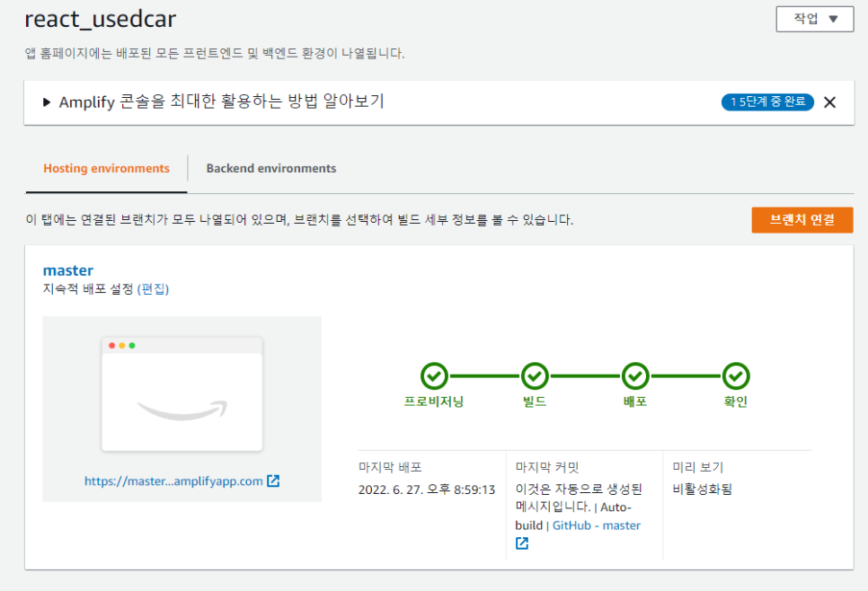
Task: Dismiss the Amplify console tips banner
Action: click(829, 102)
